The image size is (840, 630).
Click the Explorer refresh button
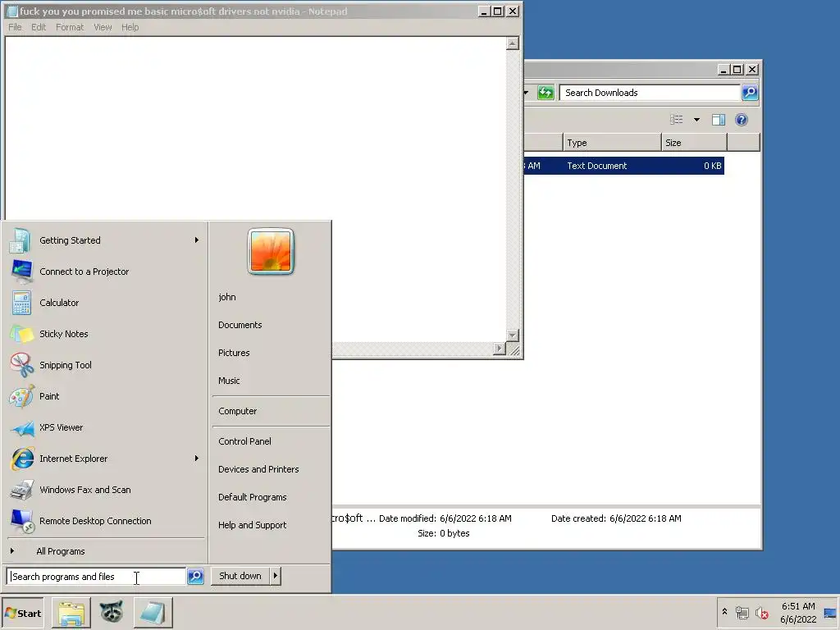[546, 93]
